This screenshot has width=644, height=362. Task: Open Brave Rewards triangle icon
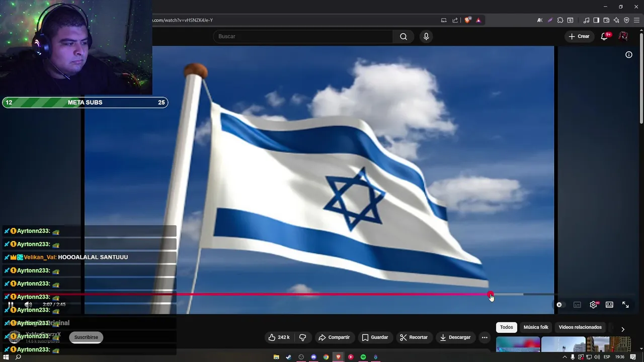(x=478, y=20)
